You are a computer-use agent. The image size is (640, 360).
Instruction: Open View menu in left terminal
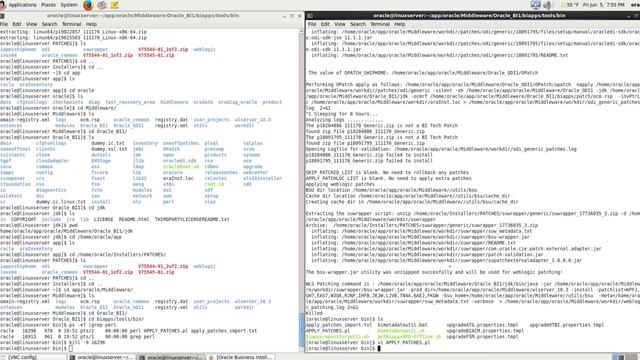(x=31, y=24)
